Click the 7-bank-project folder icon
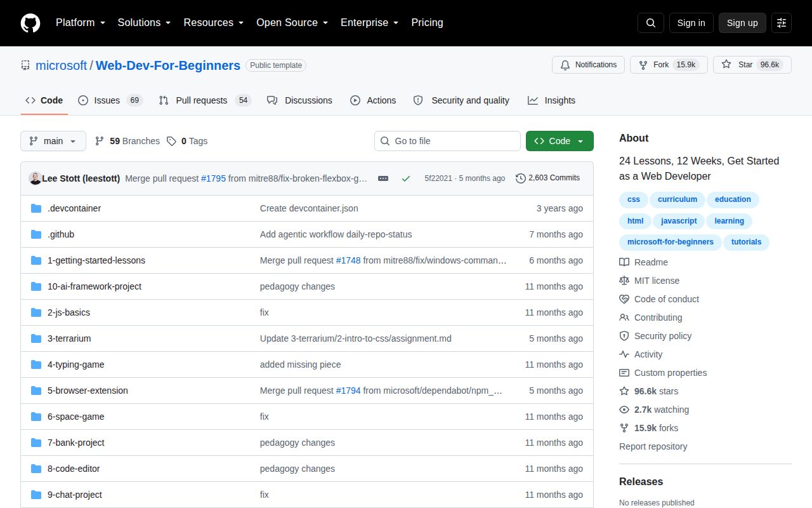812x508 pixels. 36,443
